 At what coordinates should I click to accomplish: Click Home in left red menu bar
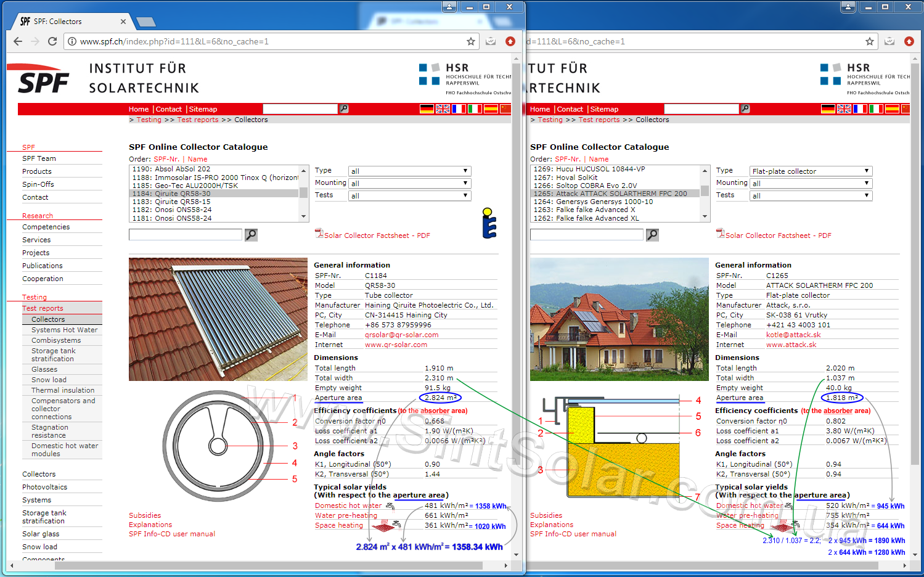[139, 109]
